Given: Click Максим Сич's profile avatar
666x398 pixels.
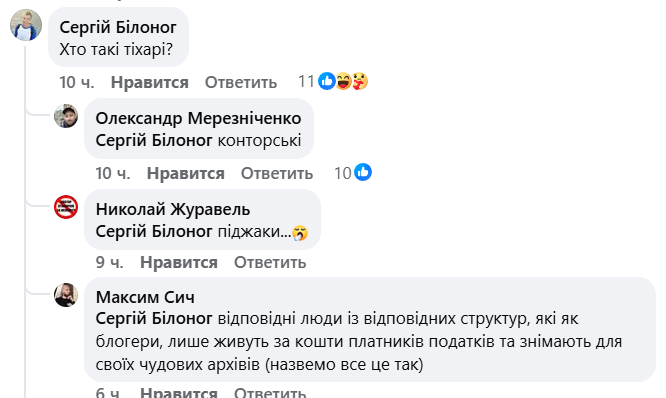Looking at the screenshot, I should click(x=66, y=295).
